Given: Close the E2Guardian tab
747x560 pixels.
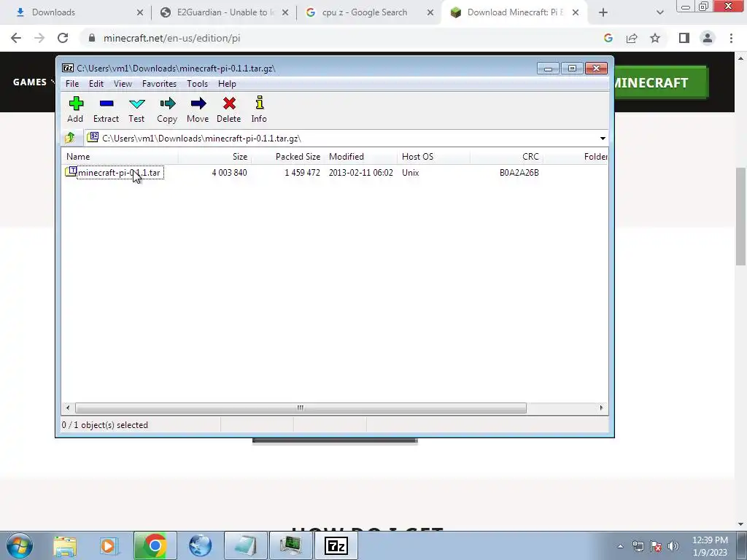Looking at the screenshot, I should point(285,12).
